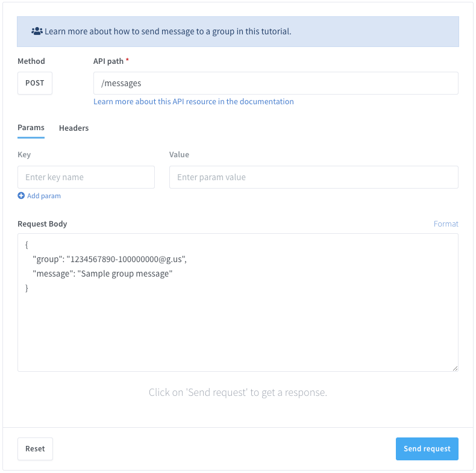Open the group message tutorial banner link

168,31
